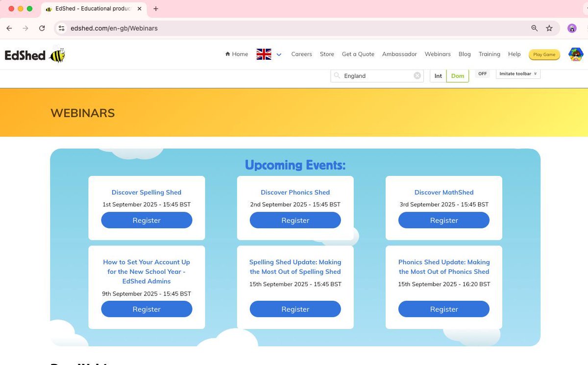Click the browser address bar URL
The width and height of the screenshot is (588, 365).
click(114, 28)
